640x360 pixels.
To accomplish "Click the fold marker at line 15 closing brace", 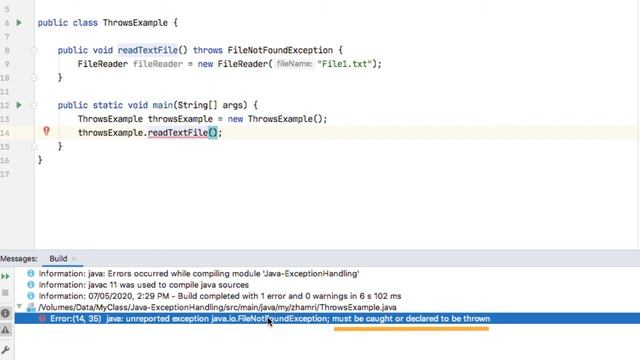I will (34, 146).
